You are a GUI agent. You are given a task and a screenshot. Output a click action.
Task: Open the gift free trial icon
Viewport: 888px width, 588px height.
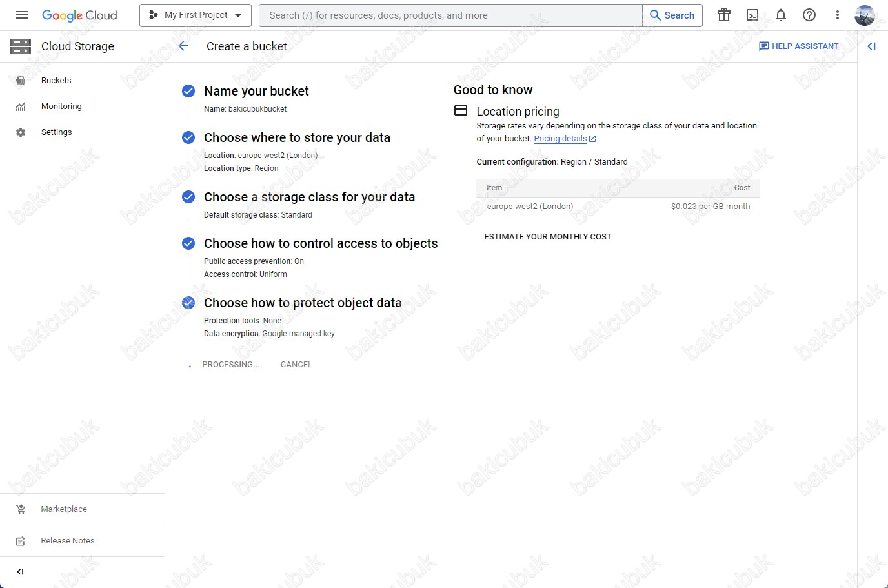pyautogui.click(x=724, y=15)
